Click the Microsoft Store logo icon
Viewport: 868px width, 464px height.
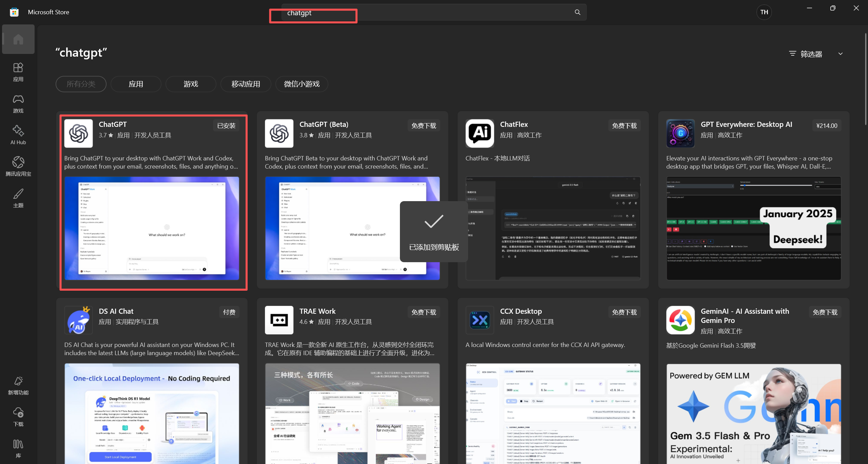click(14, 12)
